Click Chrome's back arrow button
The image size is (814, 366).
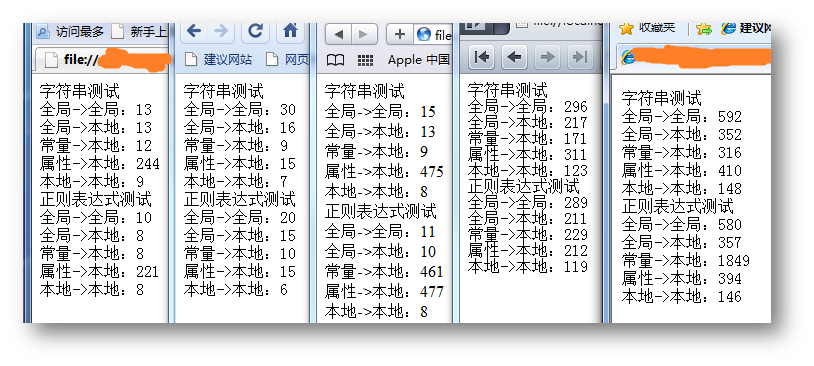[194, 32]
